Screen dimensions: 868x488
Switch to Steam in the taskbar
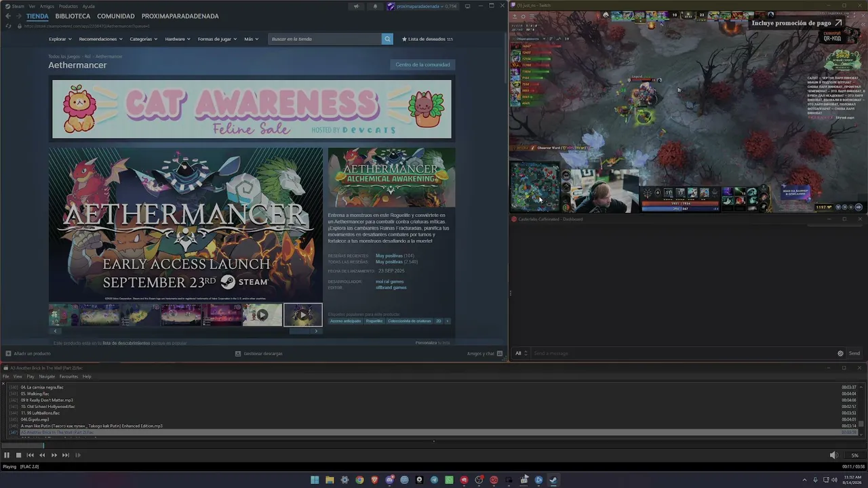(553, 480)
